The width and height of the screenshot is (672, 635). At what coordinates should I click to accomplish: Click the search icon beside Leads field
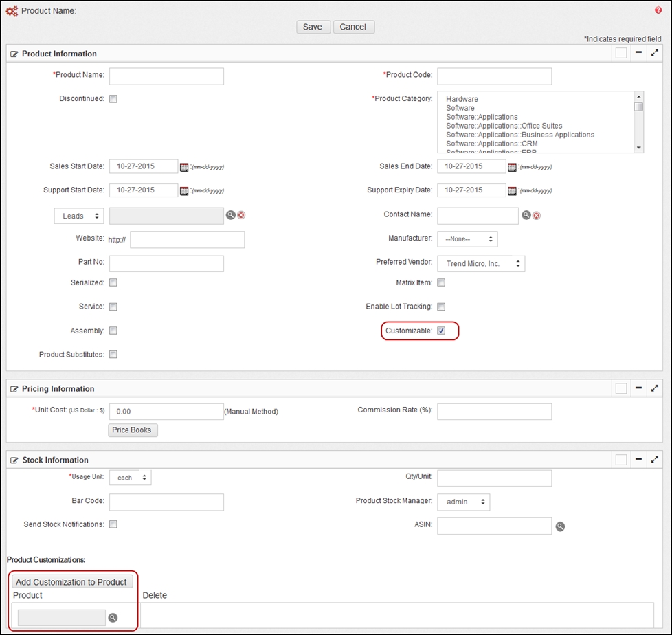231,215
